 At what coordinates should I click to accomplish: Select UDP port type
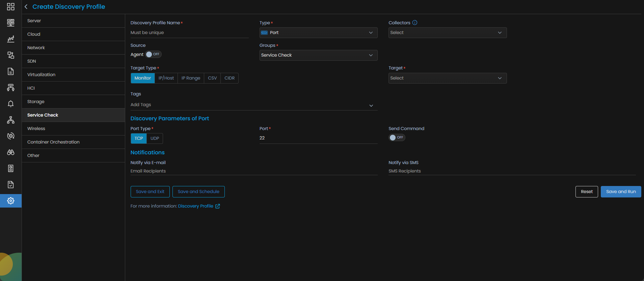point(155,138)
